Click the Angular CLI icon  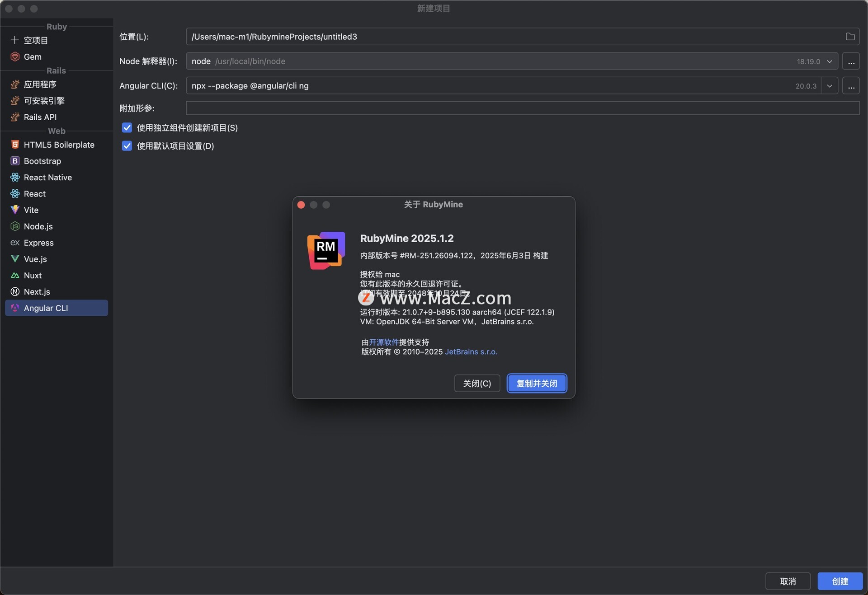pos(15,308)
